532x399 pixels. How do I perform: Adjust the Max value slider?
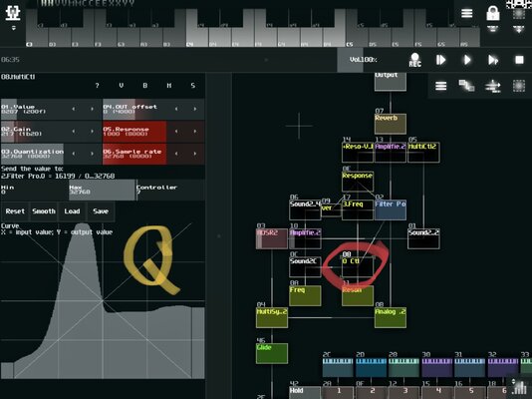click(x=102, y=190)
